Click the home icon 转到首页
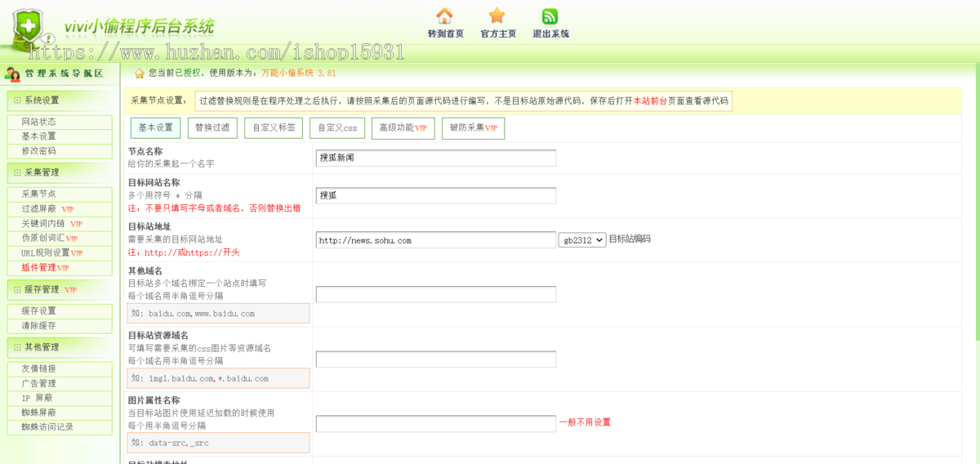 444,16
